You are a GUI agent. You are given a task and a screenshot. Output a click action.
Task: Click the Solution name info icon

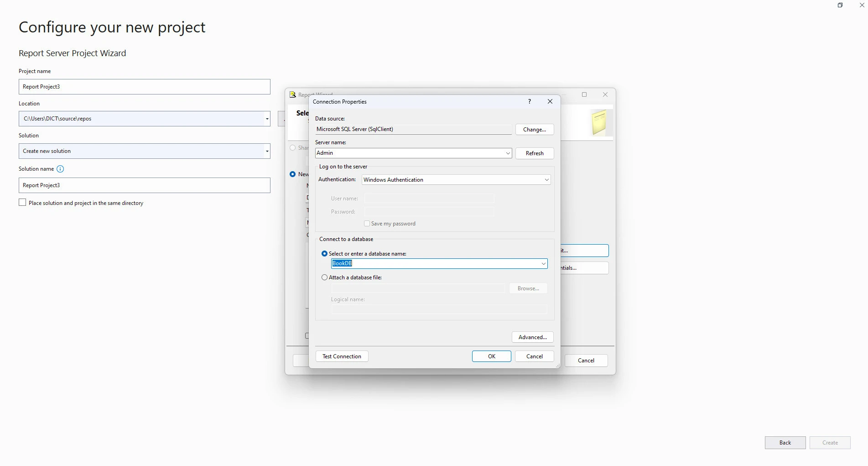(x=60, y=169)
